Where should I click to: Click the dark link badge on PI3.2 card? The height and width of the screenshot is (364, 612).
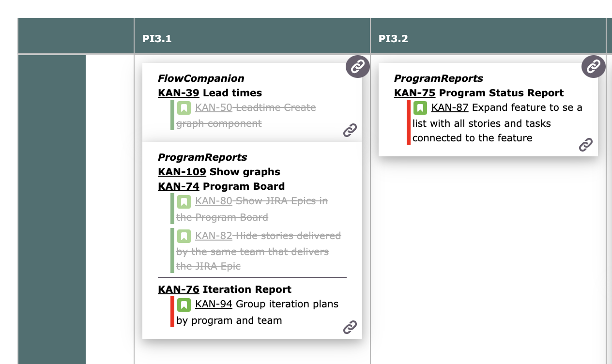click(594, 66)
